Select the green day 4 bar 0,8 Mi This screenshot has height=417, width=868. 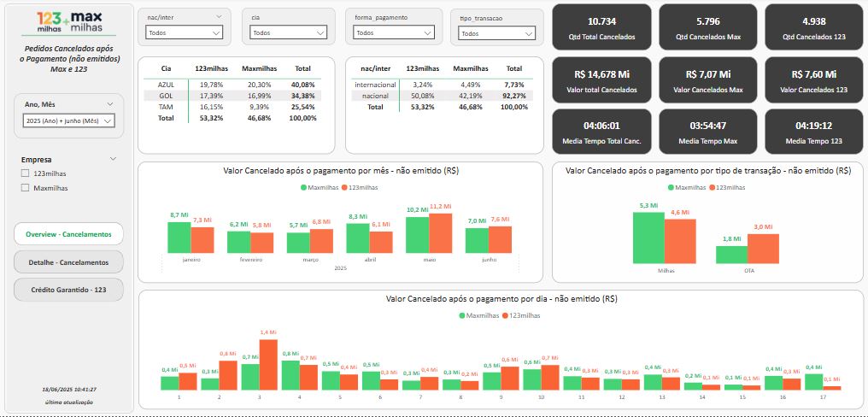click(x=290, y=375)
